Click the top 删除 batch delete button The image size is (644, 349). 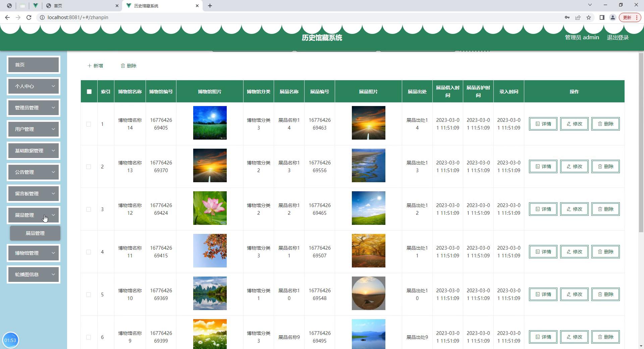128,66
